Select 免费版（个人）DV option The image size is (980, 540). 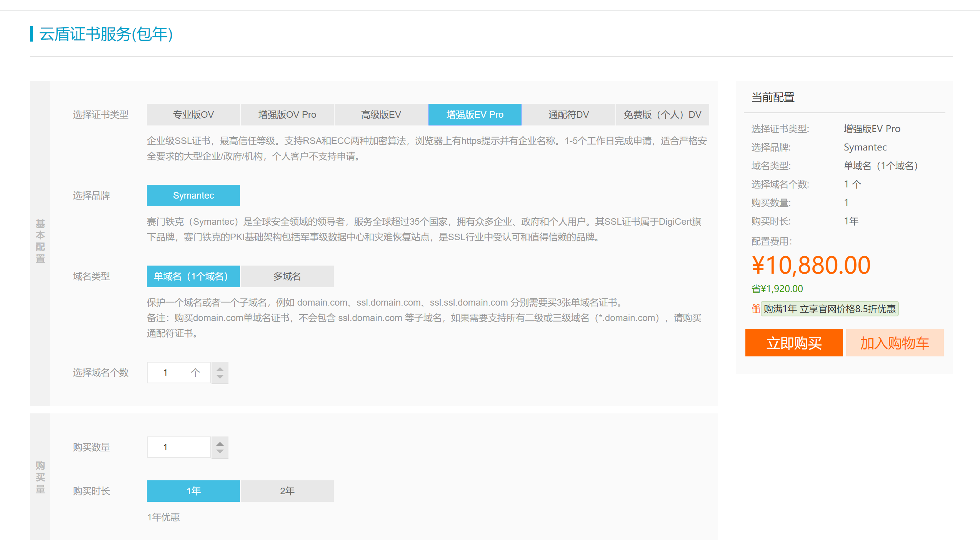[x=662, y=115]
